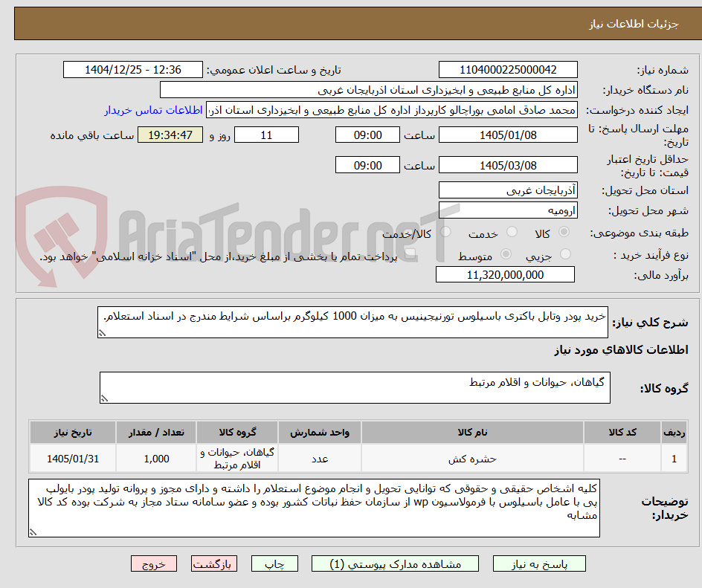Click the delivery city field ارومیه

pyautogui.click(x=508, y=210)
